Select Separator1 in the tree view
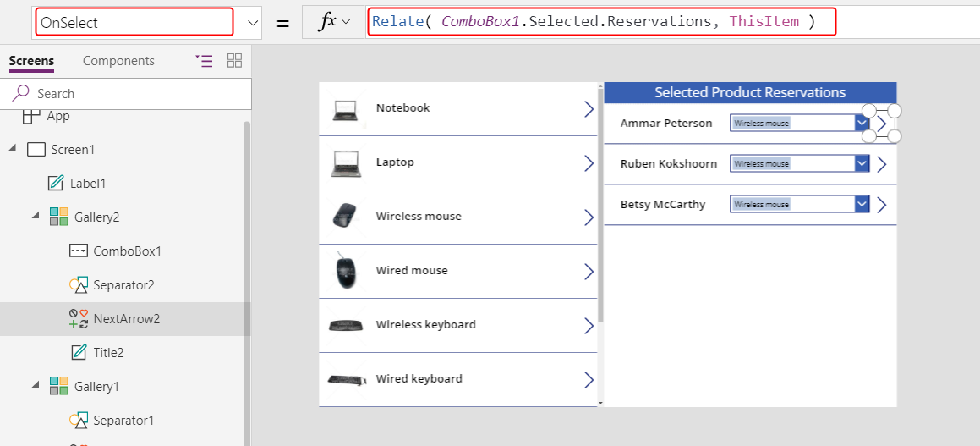This screenshot has height=446, width=980. click(123, 420)
